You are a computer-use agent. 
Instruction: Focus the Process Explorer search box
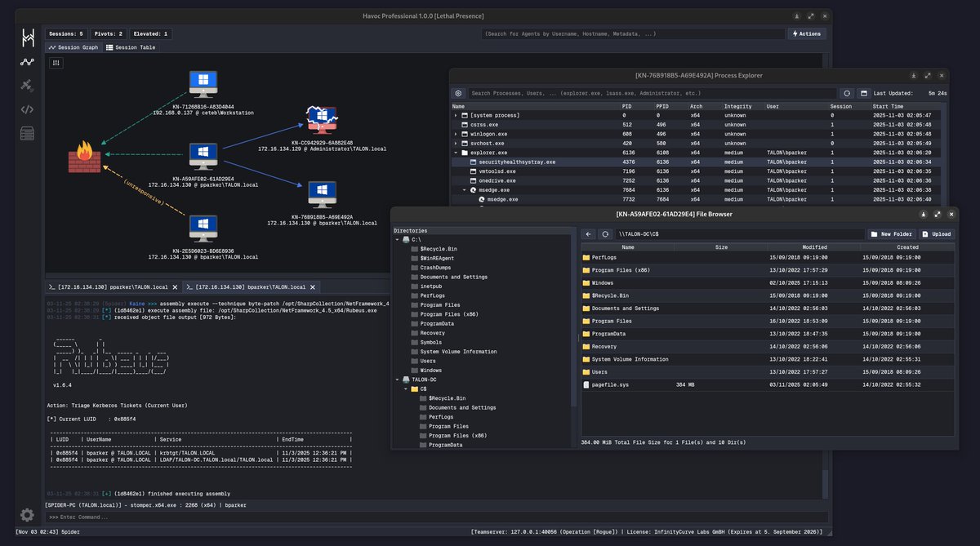[653, 93]
